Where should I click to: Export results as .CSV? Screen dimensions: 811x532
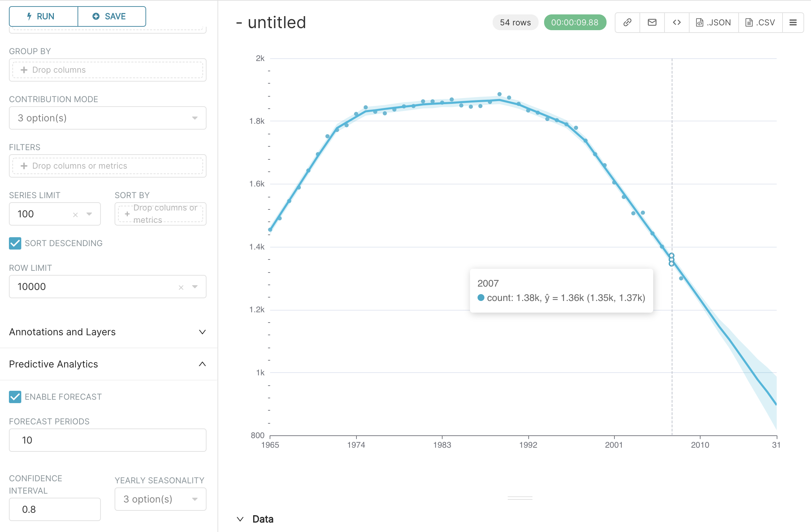coord(760,23)
